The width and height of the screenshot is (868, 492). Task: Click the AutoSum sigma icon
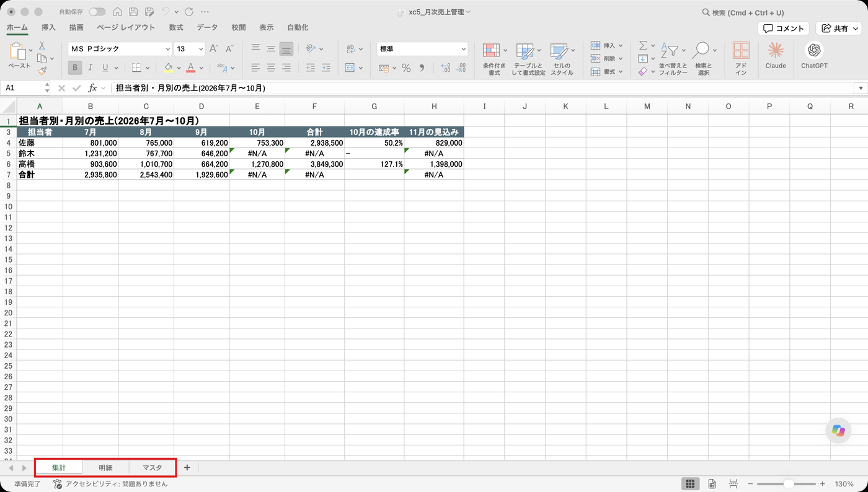click(x=643, y=45)
